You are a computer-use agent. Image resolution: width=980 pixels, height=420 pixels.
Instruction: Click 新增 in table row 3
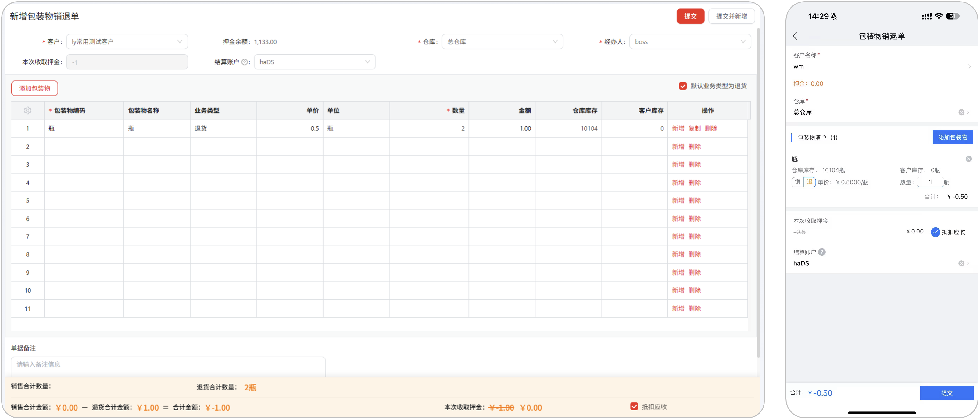[x=678, y=164]
